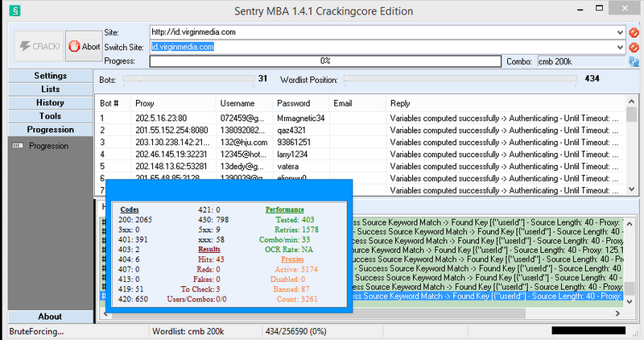Click the 200: 2065 code count

[135, 219]
